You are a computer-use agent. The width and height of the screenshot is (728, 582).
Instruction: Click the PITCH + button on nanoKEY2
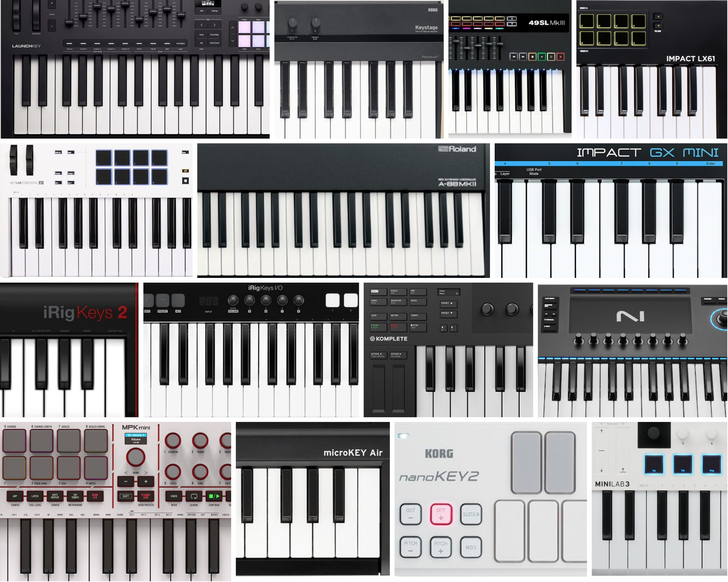point(441,547)
